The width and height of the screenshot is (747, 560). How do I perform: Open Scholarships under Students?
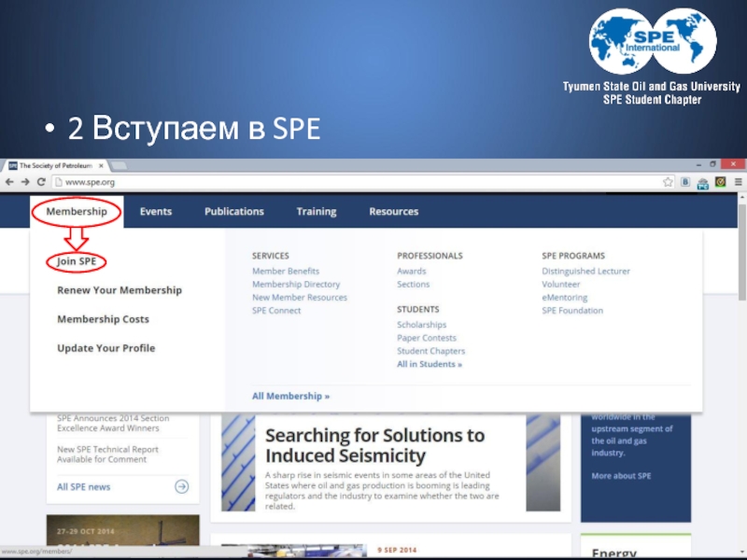(422, 325)
